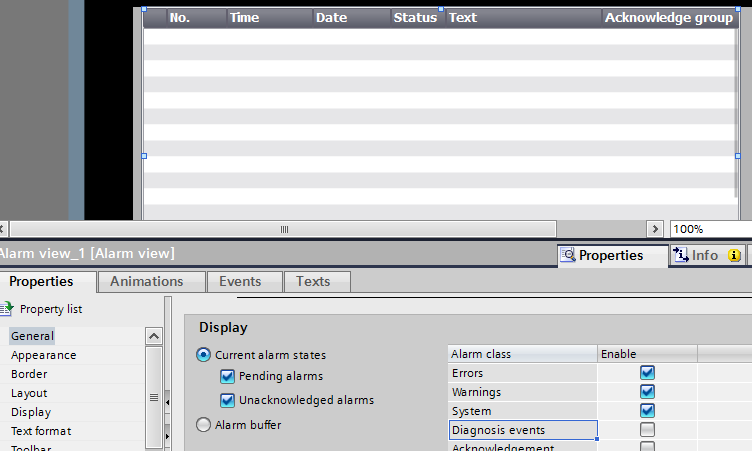752x451 pixels.
Task: Disable the Warnings alarm class checkbox
Action: coord(647,392)
